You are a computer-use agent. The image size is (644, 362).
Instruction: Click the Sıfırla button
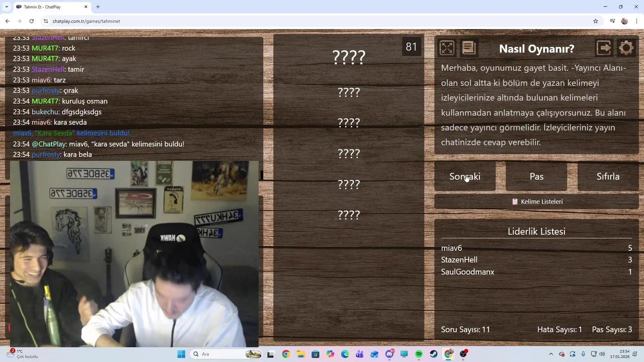608,176
